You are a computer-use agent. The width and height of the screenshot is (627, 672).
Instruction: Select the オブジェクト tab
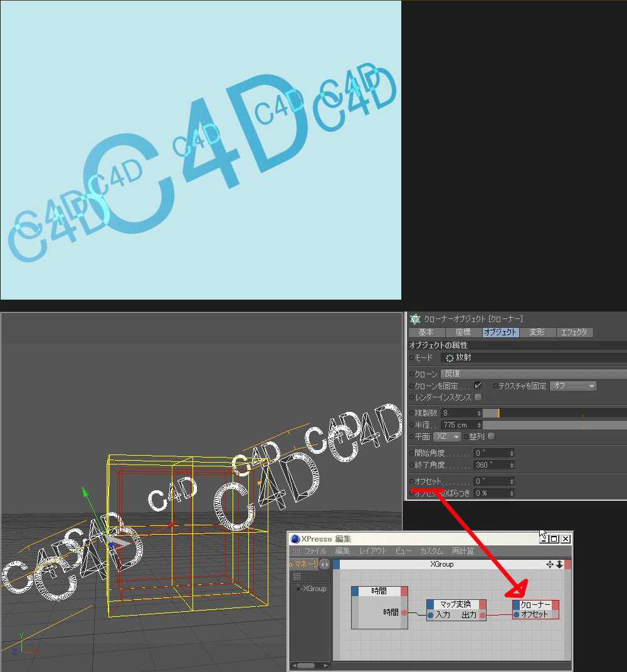500,332
